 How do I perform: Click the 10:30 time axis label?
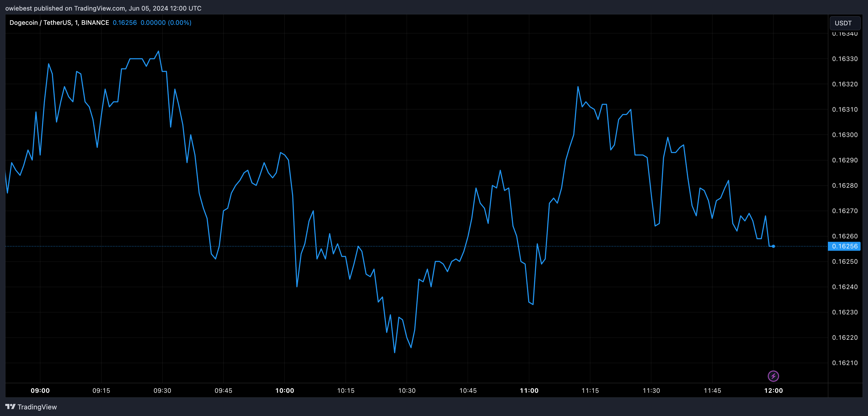407,390
